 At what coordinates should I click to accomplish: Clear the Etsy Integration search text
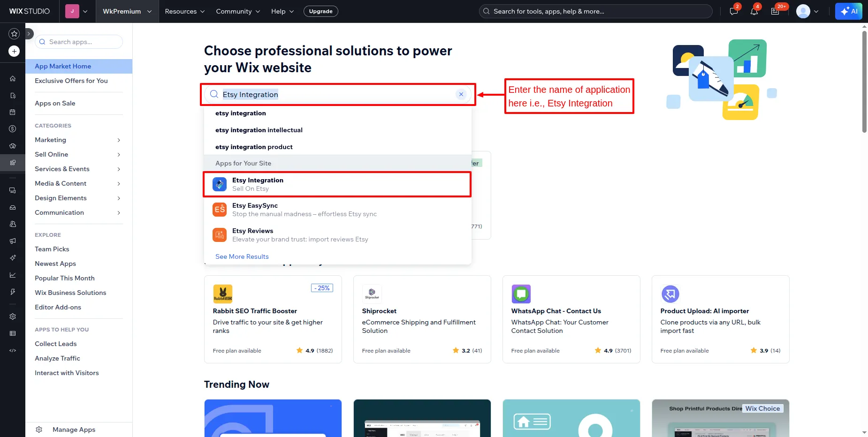461,94
